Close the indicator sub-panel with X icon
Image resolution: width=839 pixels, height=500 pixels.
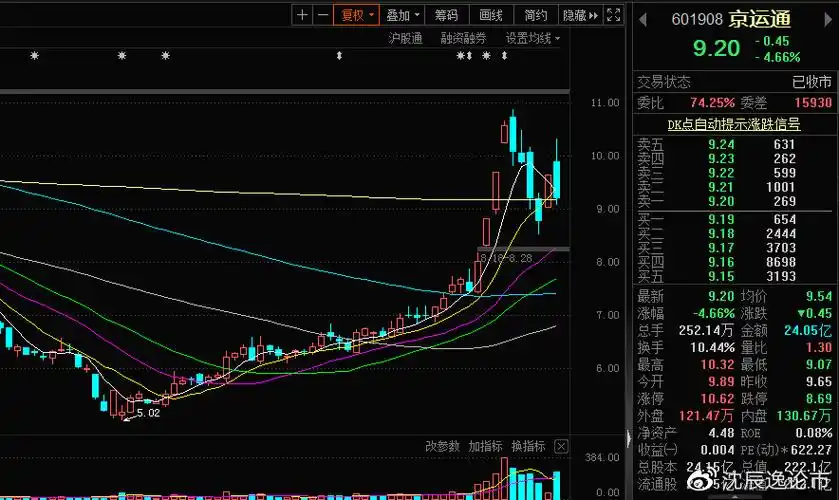coord(560,446)
